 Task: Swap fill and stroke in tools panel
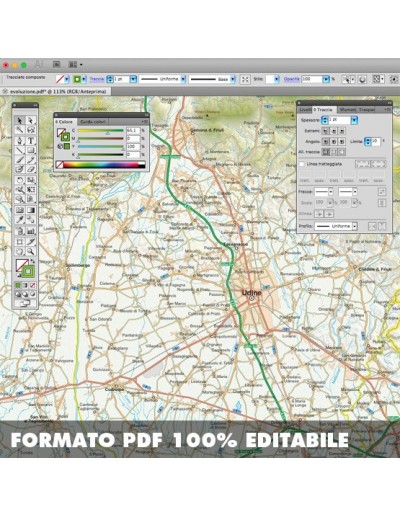click(32, 261)
